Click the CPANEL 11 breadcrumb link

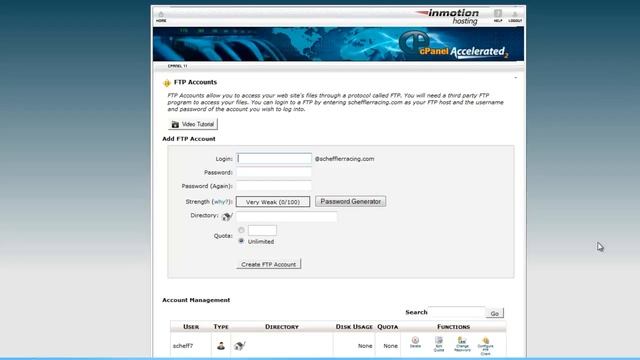pyautogui.click(x=178, y=66)
